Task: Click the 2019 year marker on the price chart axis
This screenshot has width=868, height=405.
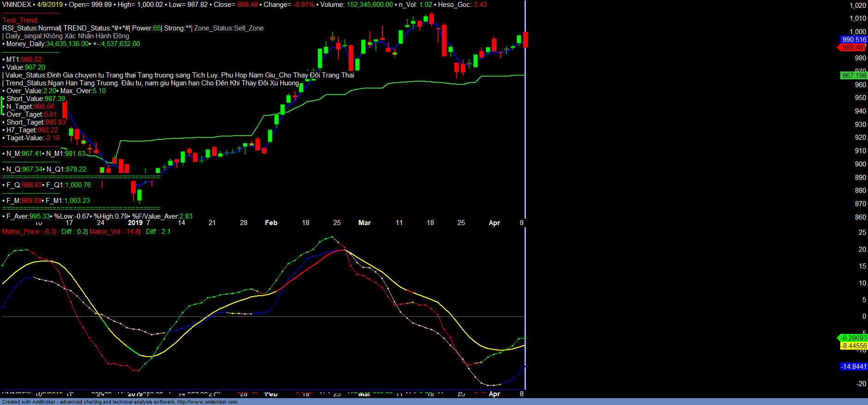Action: coord(135,223)
